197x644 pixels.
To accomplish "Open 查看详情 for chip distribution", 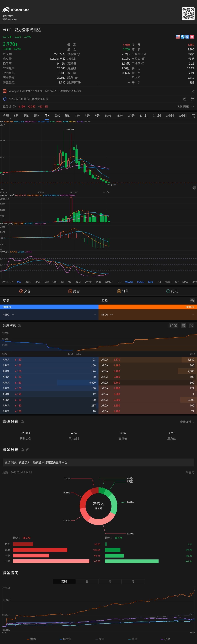I will 187,422.
